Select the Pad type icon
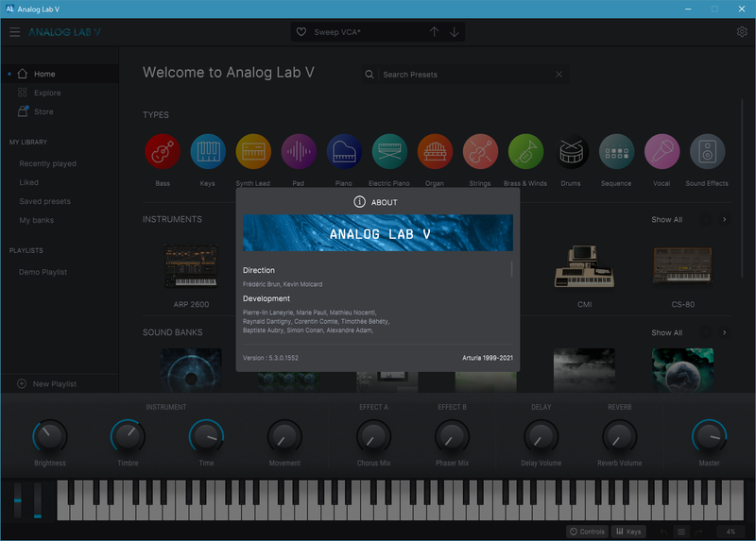This screenshot has width=756, height=541. 299,151
